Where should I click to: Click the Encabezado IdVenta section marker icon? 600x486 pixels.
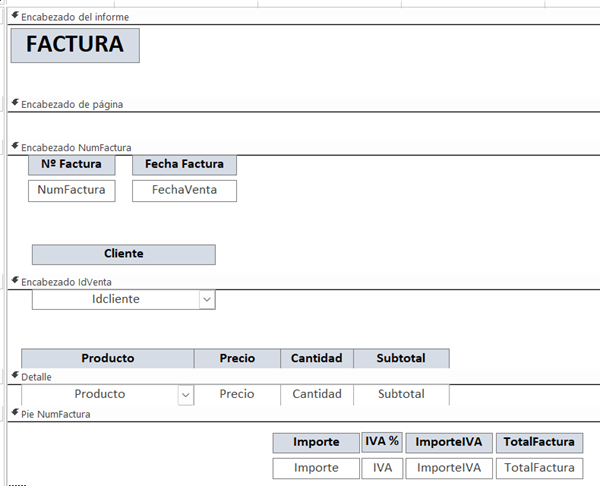14,281
